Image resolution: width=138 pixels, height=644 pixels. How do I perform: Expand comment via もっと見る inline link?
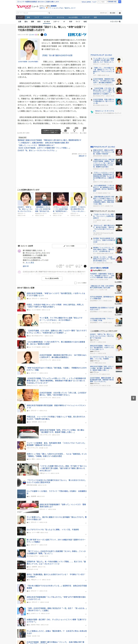30,263
